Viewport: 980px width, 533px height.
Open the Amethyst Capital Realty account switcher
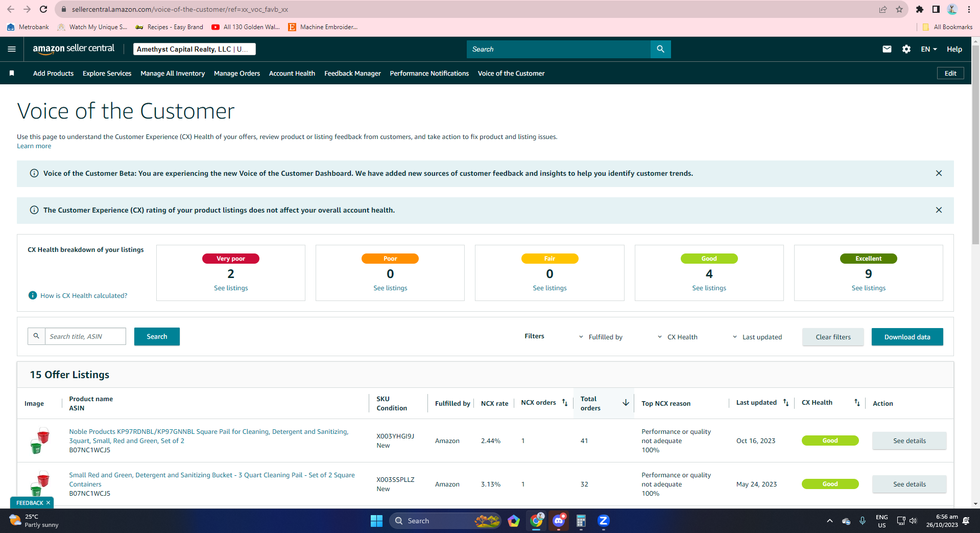click(195, 49)
